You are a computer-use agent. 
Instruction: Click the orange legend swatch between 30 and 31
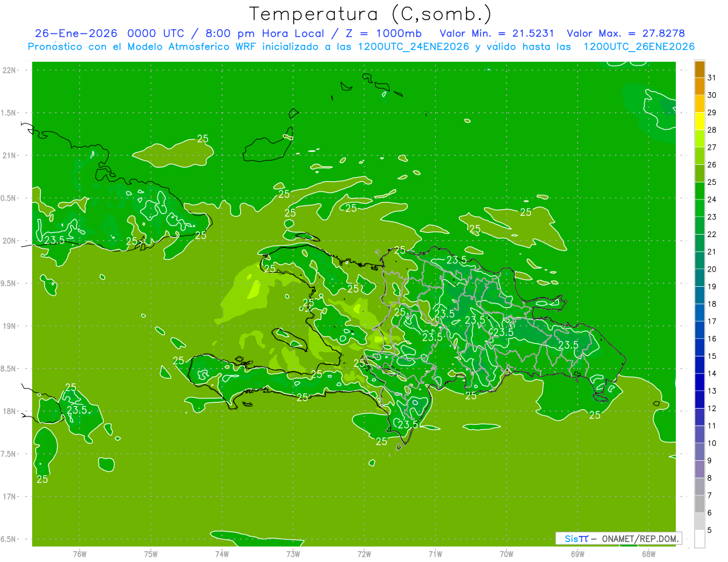699,87
